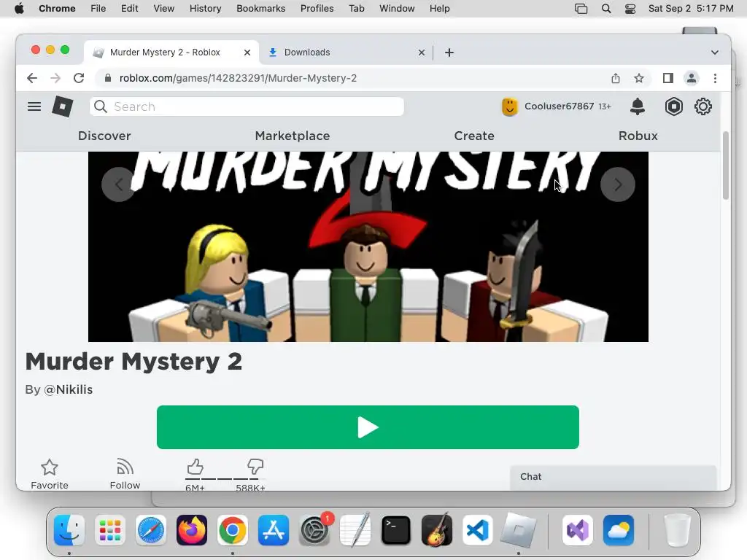The height and width of the screenshot is (560, 747).
Task: Click the Chrome address bar URL
Action: click(238, 78)
